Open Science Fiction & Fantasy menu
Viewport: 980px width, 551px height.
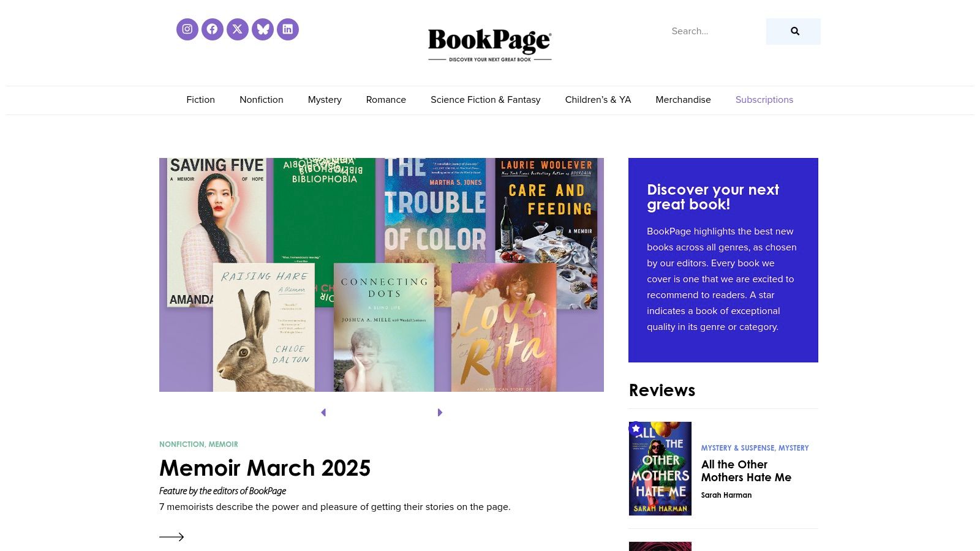486,100
